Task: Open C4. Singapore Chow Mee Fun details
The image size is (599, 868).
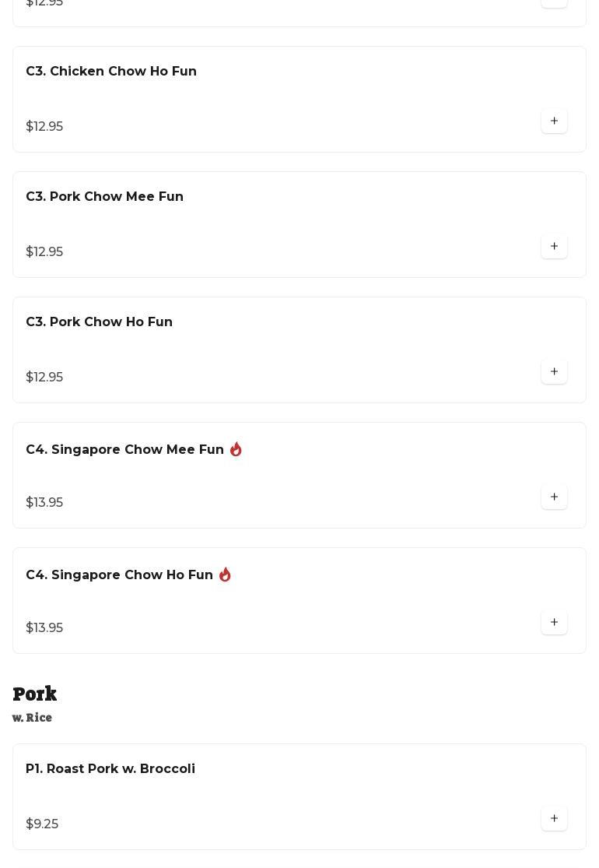Action: (124, 450)
